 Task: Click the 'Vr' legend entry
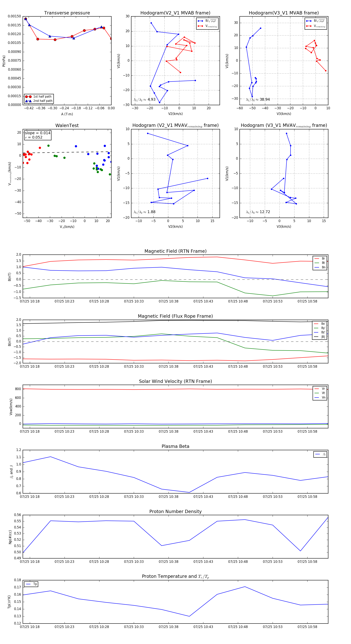pos(320,389)
